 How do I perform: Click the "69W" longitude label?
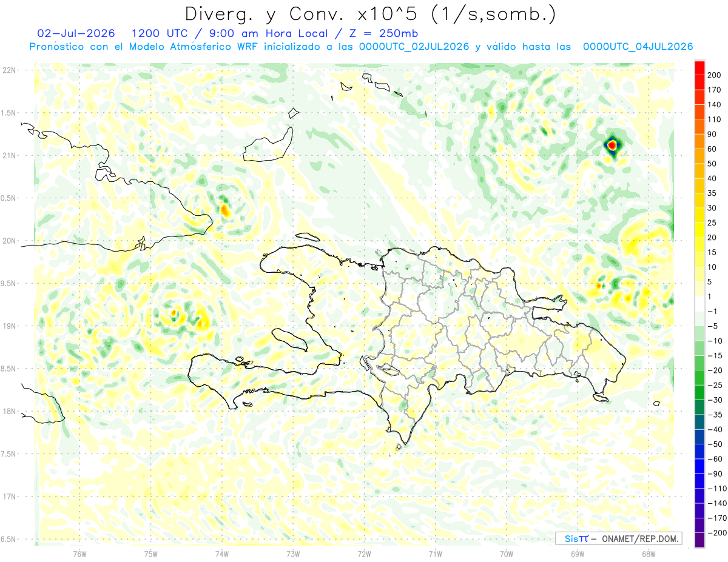578,554
